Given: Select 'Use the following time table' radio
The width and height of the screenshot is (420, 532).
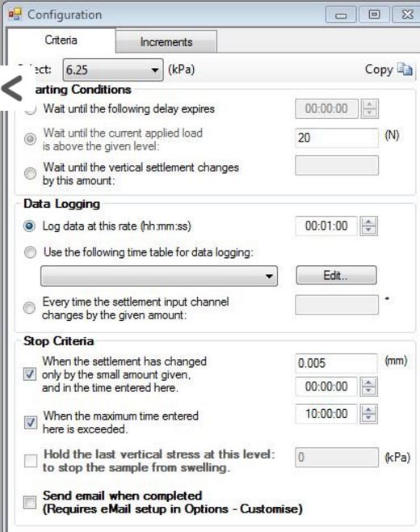Looking at the screenshot, I should [30, 252].
